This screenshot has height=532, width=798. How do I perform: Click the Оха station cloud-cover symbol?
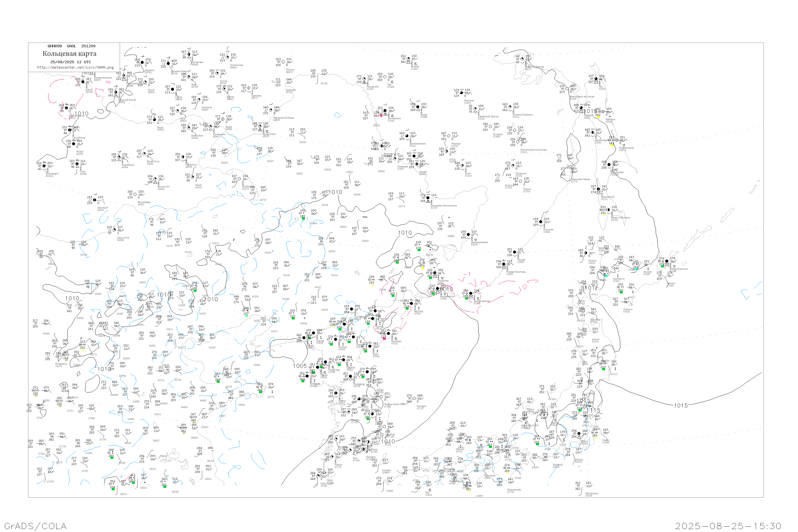596,79
